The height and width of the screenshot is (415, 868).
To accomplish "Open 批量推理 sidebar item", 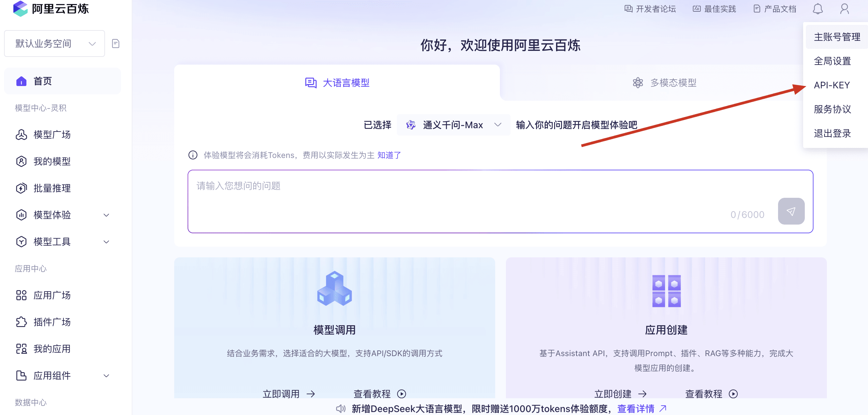I will point(63,188).
